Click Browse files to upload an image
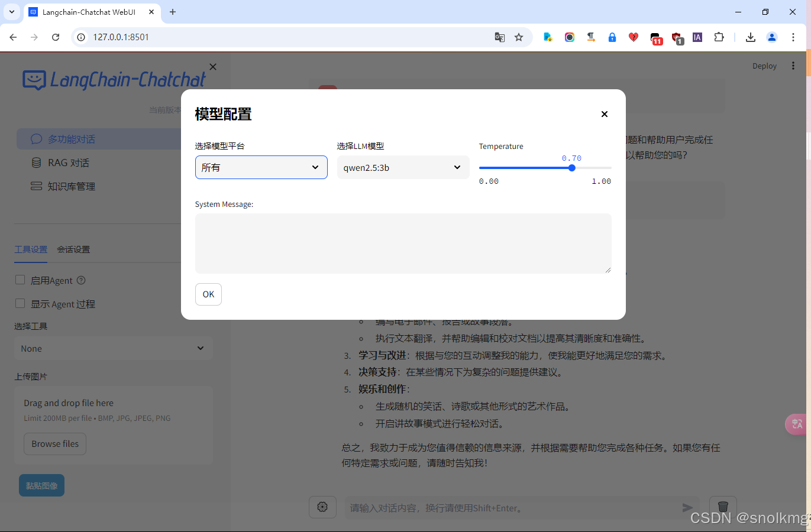 click(x=54, y=443)
